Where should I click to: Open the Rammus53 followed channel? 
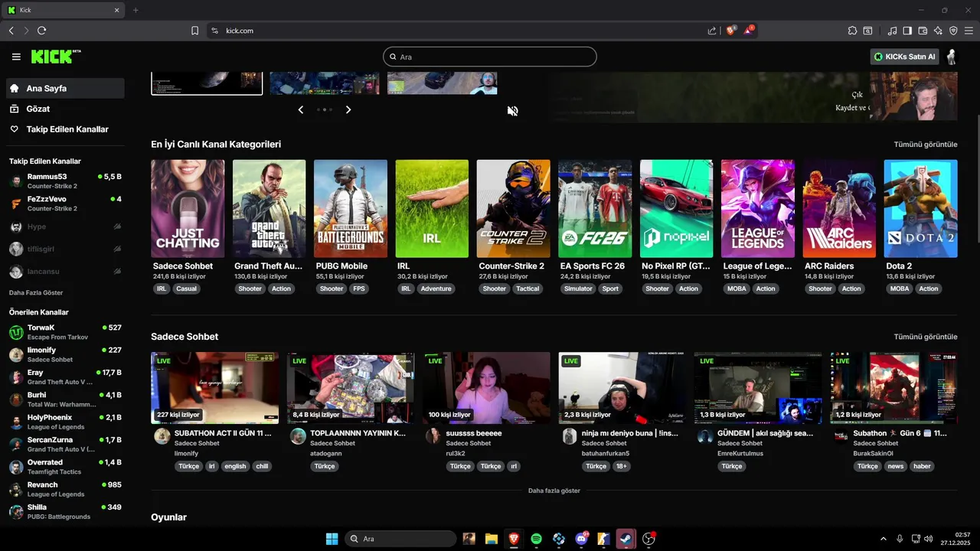tap(65, 181)
